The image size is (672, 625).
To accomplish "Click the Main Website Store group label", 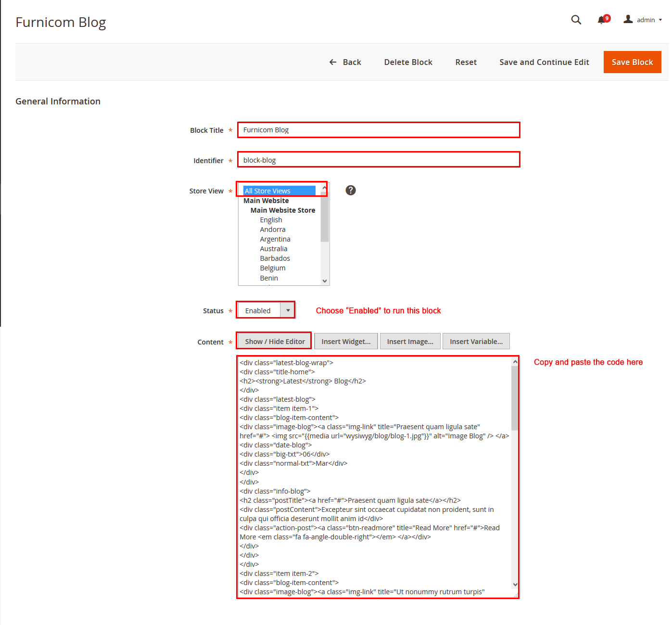I will (282, 210).
